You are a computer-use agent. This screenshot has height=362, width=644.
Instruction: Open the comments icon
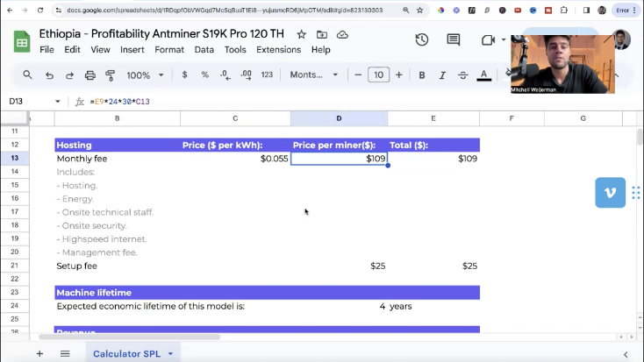[x=454, y=40]
